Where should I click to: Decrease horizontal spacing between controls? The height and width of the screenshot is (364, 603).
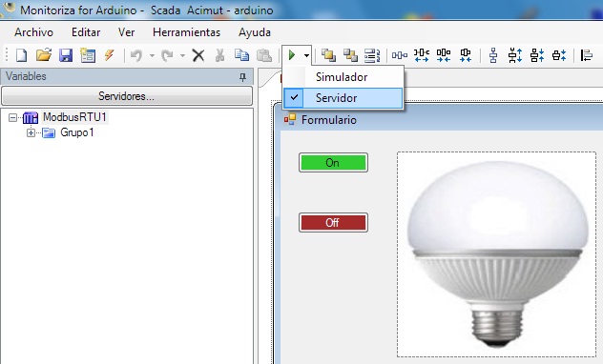pos(444,55)
